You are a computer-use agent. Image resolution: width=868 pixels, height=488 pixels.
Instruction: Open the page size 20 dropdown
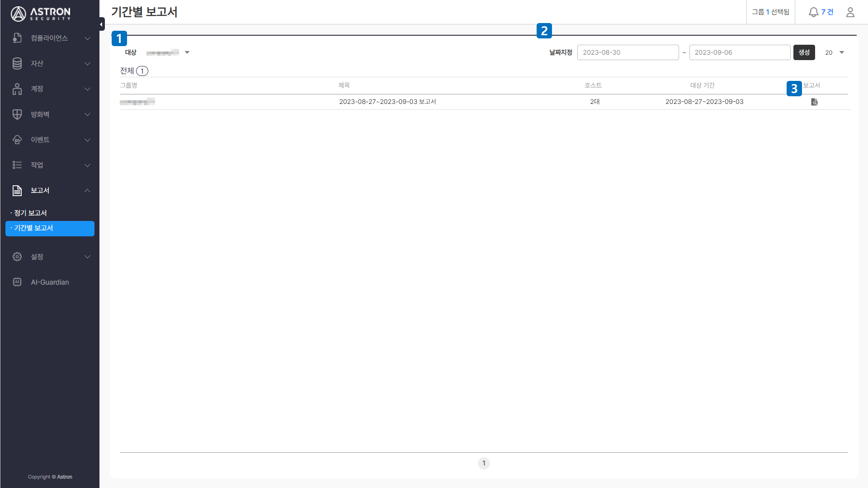pyautogui.click(x=835, y=52)
